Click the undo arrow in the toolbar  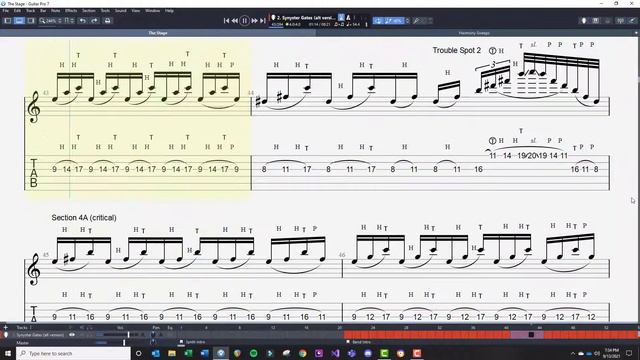83,20
